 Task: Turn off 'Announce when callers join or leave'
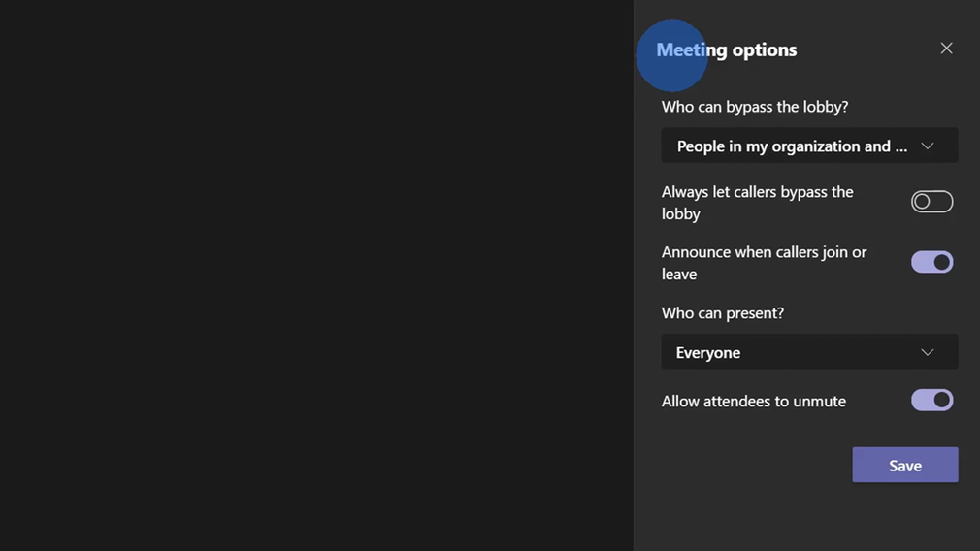(931, 262)
